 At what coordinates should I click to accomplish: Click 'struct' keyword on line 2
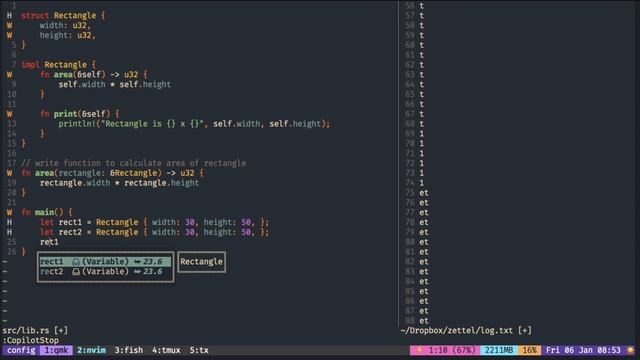(x=35, y=16)
